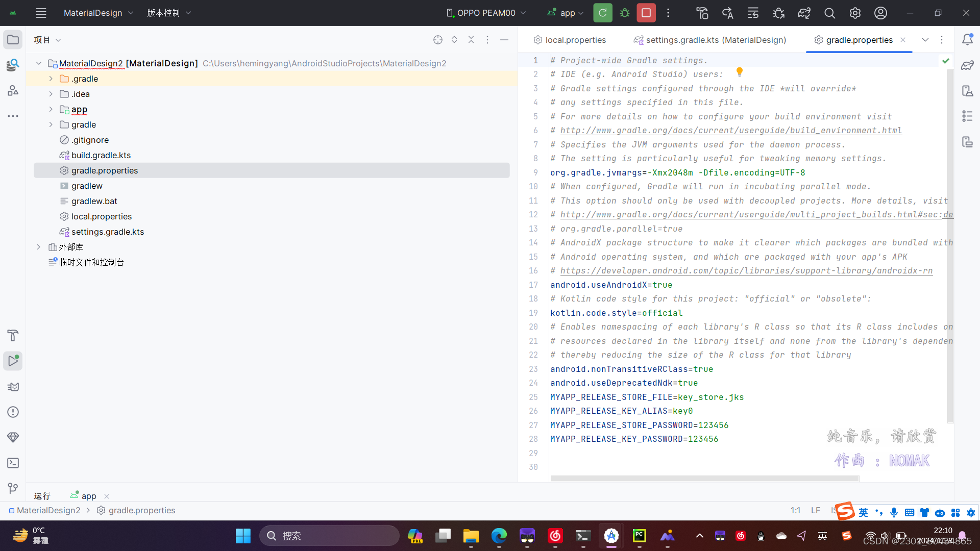Open Search everywhere magnifier
This screenshot has height=551, width=980.
click(x=829, y=13)
